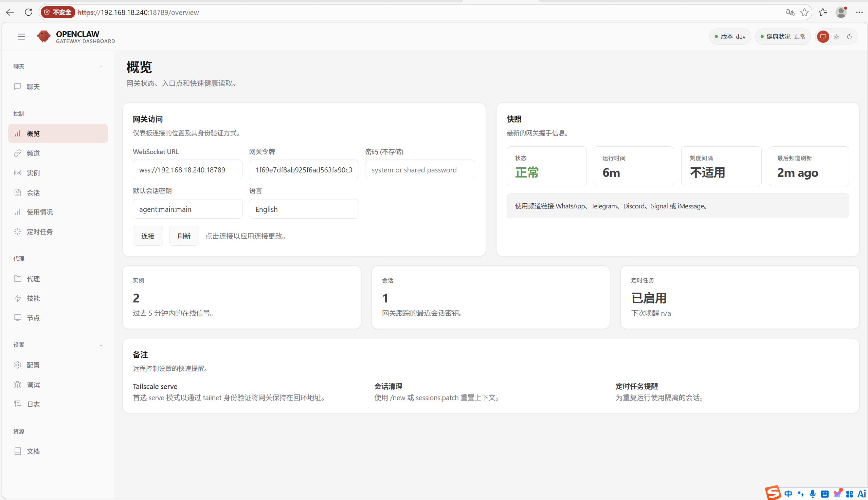Open 定时任务 cron jobs in sidebar
868x500 pixels.
40,232
